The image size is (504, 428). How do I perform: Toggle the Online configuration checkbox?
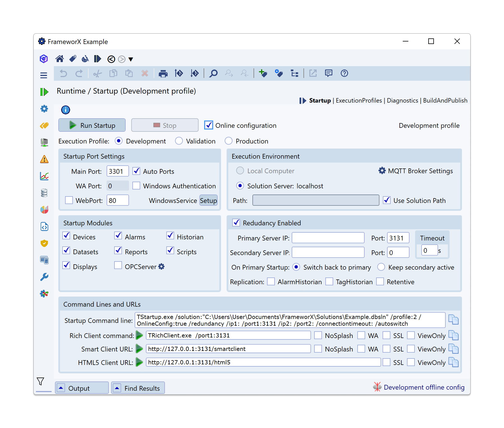tap(209, 125)
